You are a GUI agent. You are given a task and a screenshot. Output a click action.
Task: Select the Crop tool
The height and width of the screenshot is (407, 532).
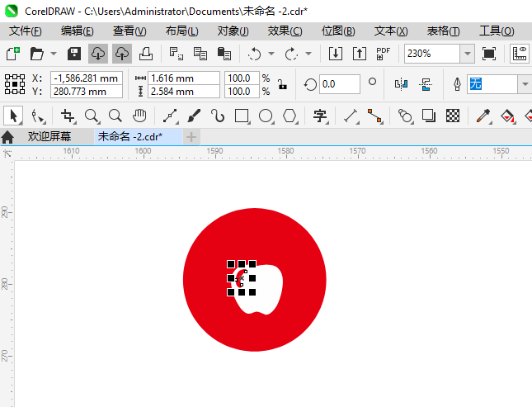(68, 116)
